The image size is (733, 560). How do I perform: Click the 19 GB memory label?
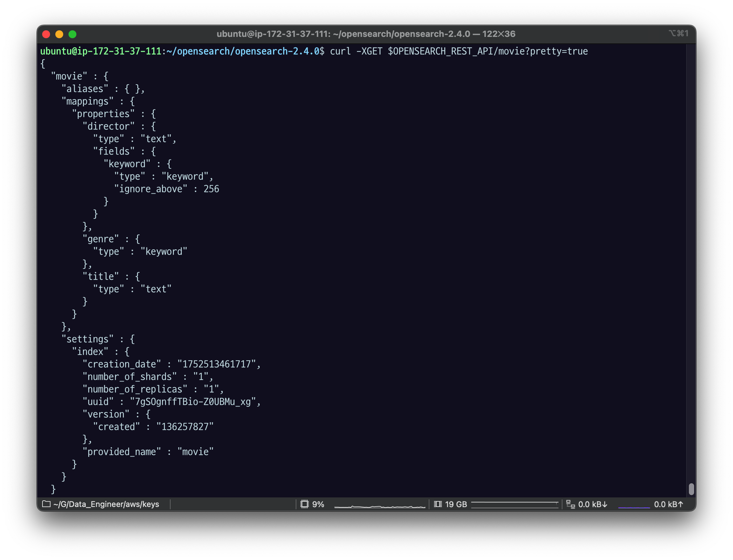(x=456, y=504)
